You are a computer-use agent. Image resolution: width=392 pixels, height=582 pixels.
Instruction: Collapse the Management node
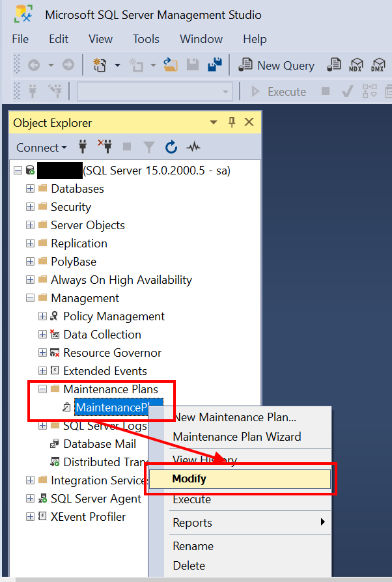pyautogui.click(x=30, y=298)
